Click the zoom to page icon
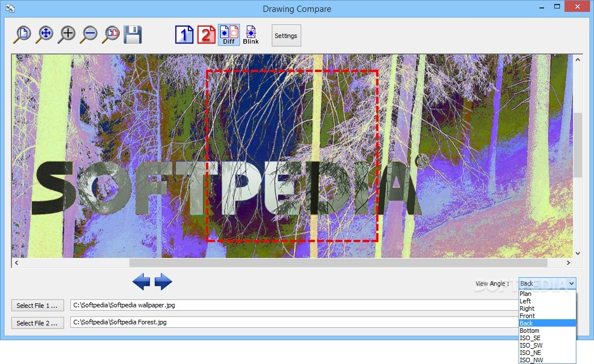594x364 pixels. pyautogui.click(x=22, y=35)
